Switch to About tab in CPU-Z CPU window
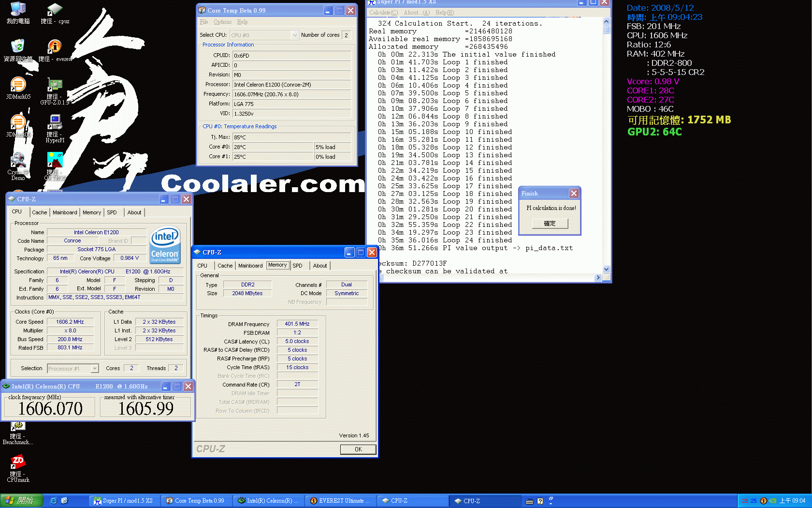The image size is (812, 508). pos(134,212)
